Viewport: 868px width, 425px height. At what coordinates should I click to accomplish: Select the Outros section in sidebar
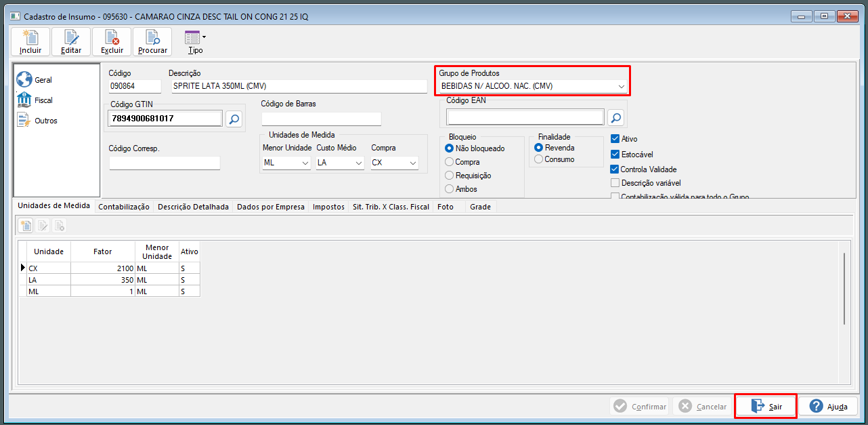(37, 121)
